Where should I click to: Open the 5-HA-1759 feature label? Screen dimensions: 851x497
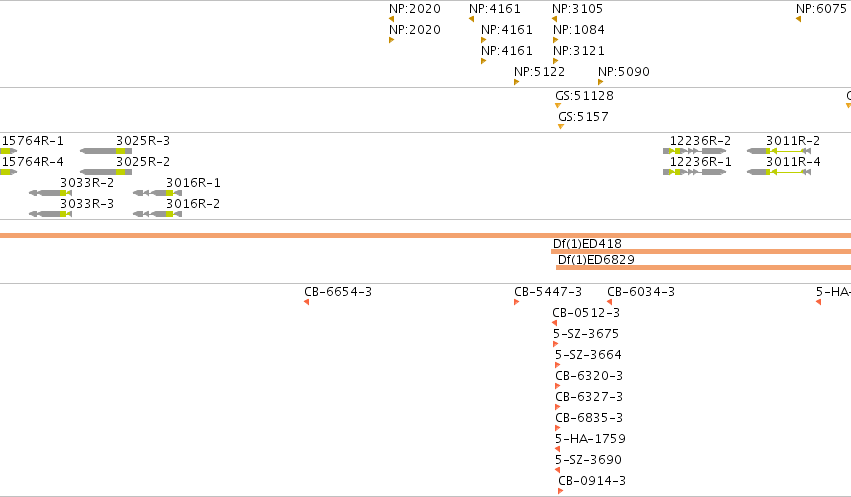click(x=590, y=439)
